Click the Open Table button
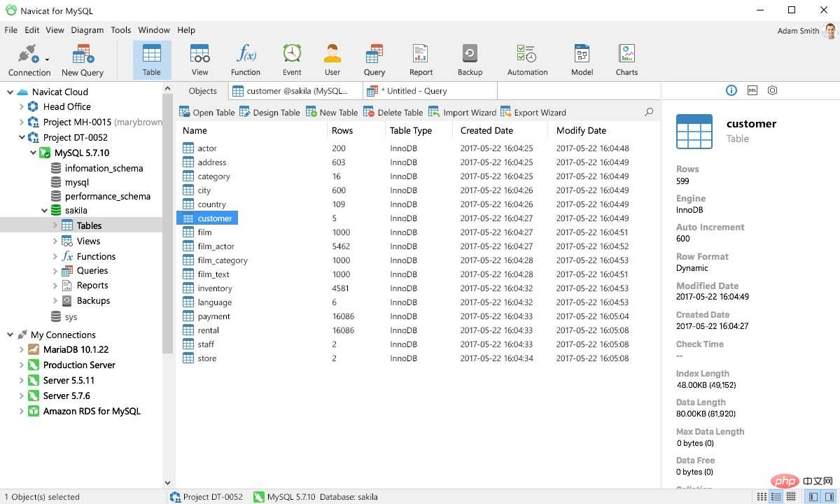 (206, 112)
